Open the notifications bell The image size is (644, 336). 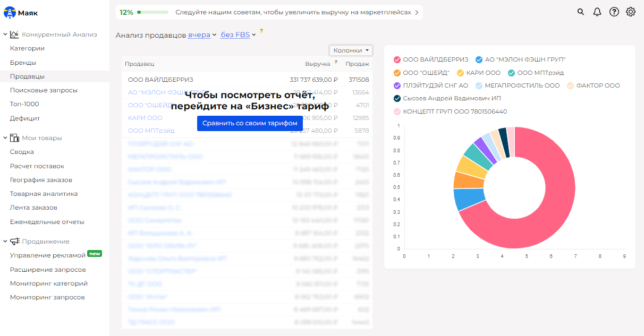click(x=597, y=12)
